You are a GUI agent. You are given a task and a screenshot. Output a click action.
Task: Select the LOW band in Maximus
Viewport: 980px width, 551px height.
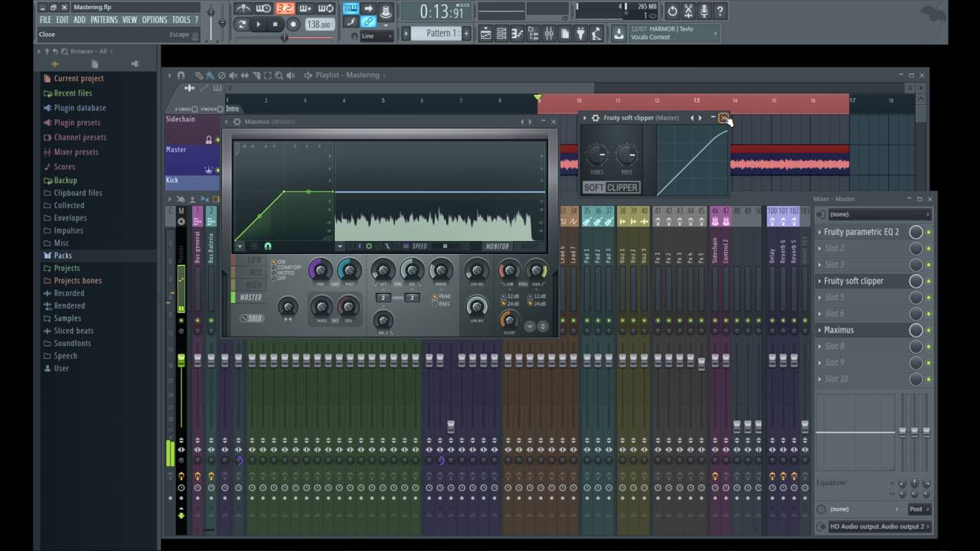249,260
